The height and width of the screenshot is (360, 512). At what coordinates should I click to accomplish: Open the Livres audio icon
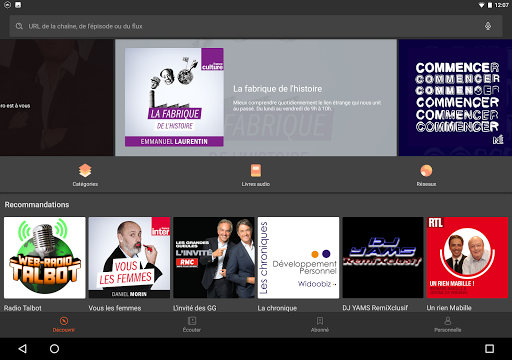tap(256, 170)
